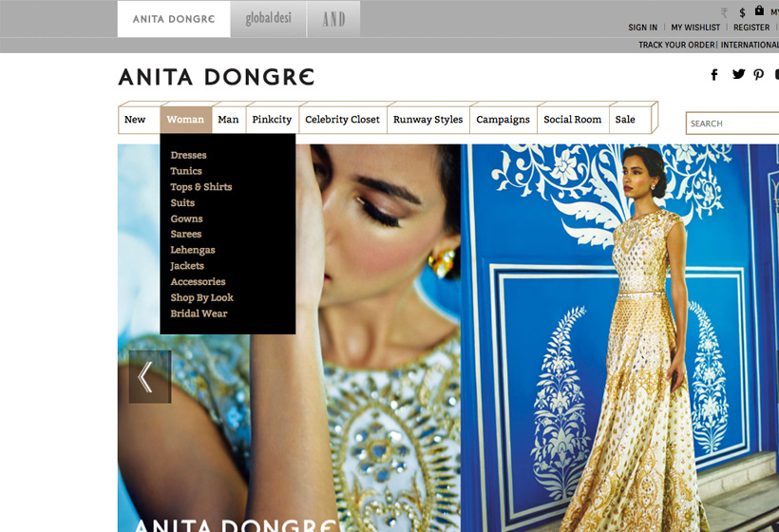
Task: Click the Facebook icon
Action: click(x=714, y=75)
